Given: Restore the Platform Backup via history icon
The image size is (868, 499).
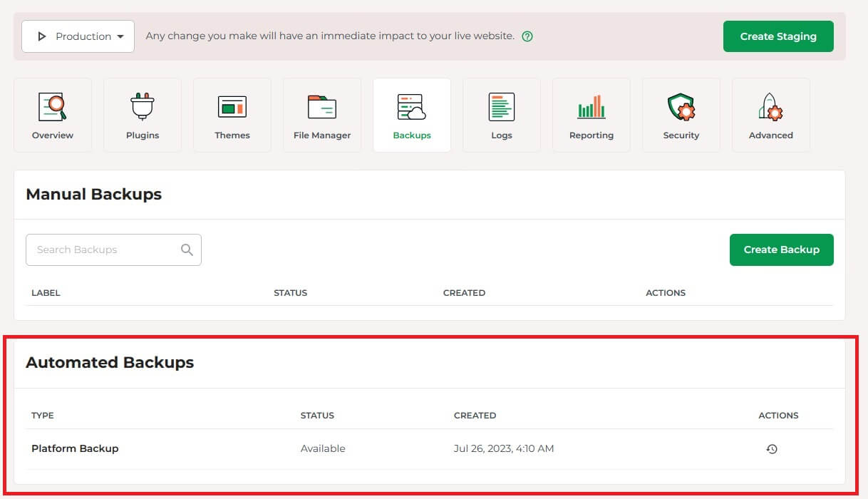Looking at the screenshot, I should click(x=772, y=448).
